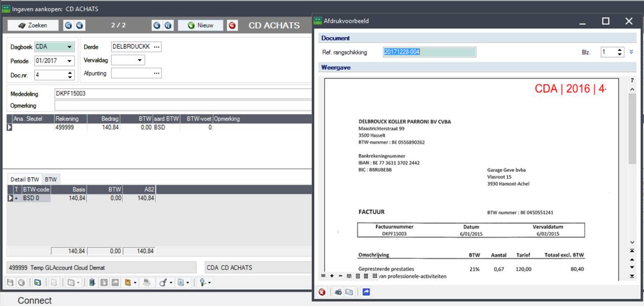Open the Vervaldag date dropdown
Image resolution: width=644 pixels, height=306 pixels.
point(140,60)
